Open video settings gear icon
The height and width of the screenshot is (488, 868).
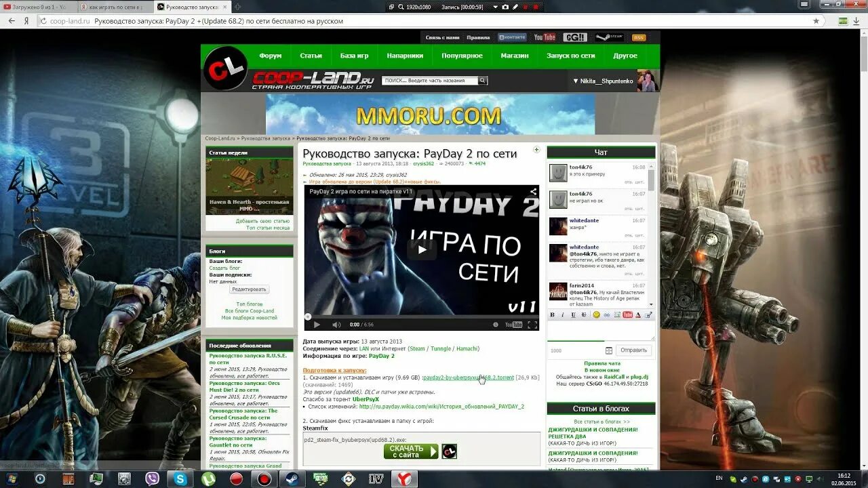tap(496, 325)
